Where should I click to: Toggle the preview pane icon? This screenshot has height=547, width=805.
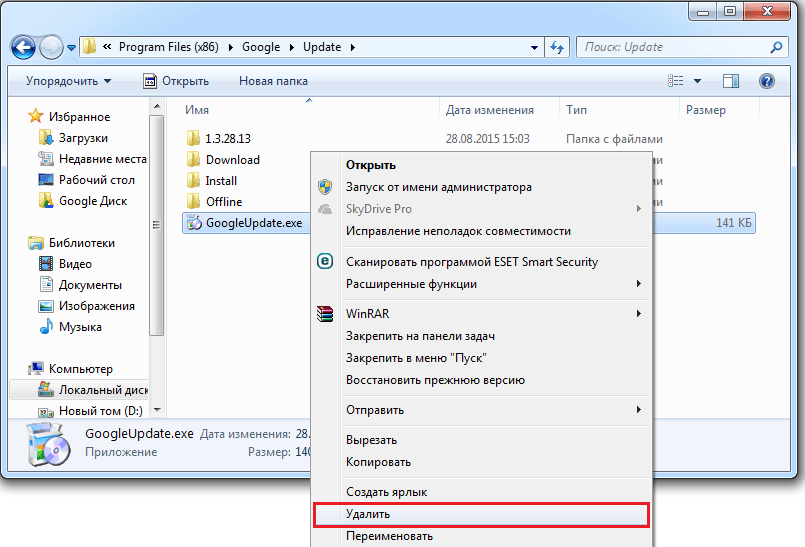coord(731,81)
